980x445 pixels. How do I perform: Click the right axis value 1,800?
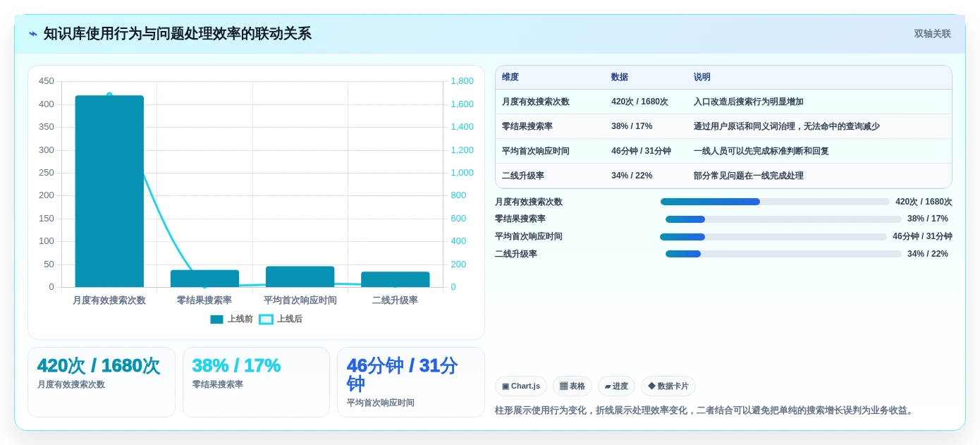[462, 81]
